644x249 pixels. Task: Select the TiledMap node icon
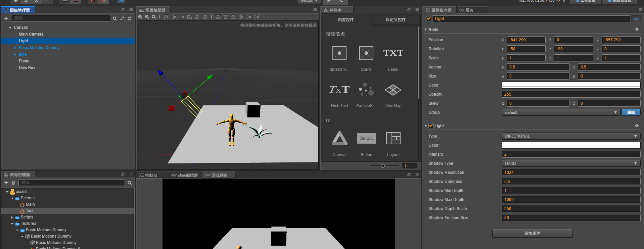pyautogui.click(x=393, y=90)
